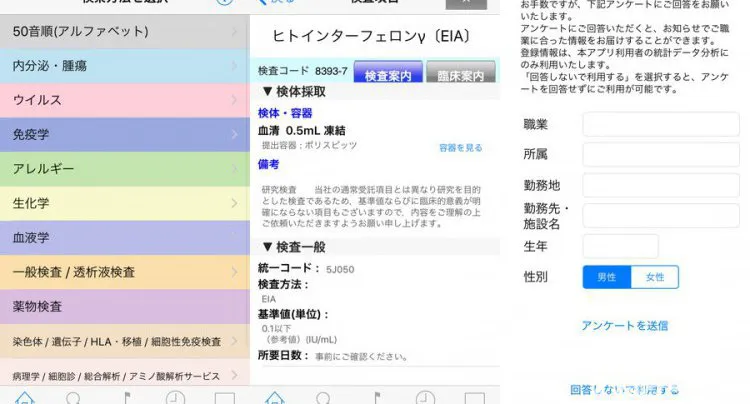Open 染色体 / 遺伝子 / HLA・移植 category
The height and width of the screenshot is (404, 750).
tap(125, 341)
